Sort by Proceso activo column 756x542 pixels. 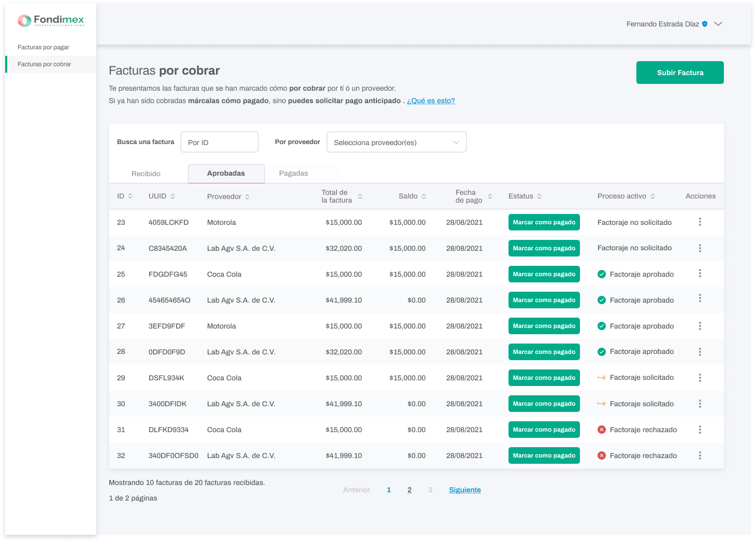click(x=653, y=196)
